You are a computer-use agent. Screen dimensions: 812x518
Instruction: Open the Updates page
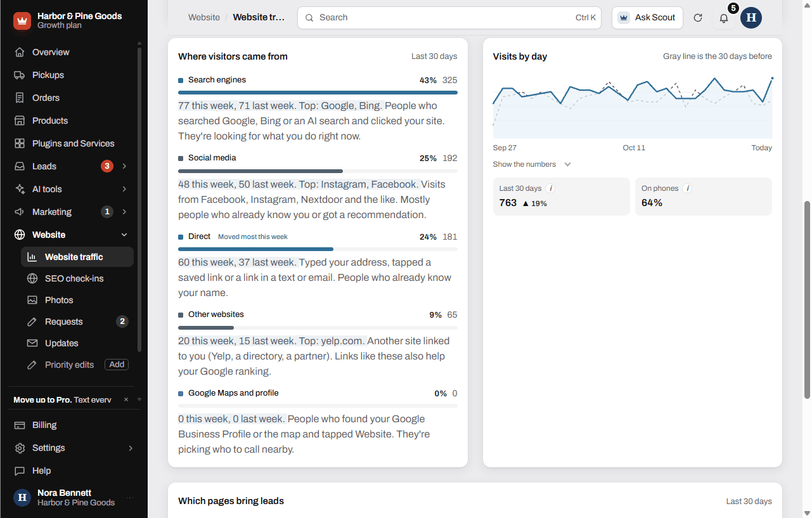(x=77, y=343)
